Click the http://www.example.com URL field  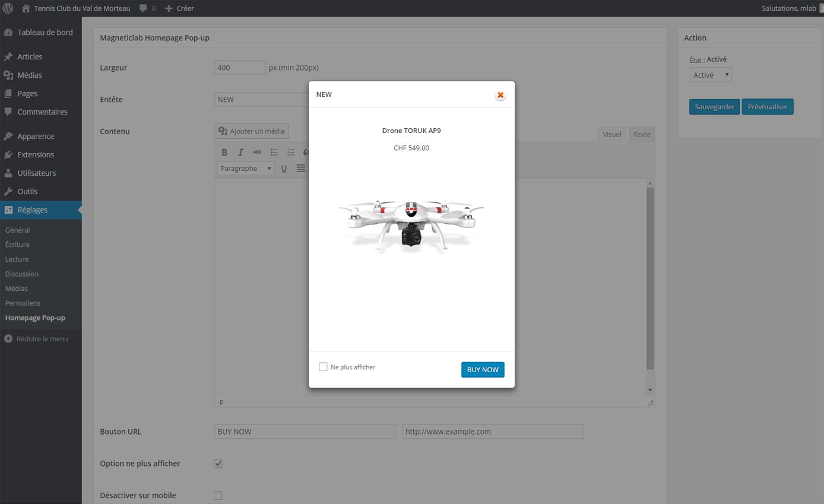(493, 432)
